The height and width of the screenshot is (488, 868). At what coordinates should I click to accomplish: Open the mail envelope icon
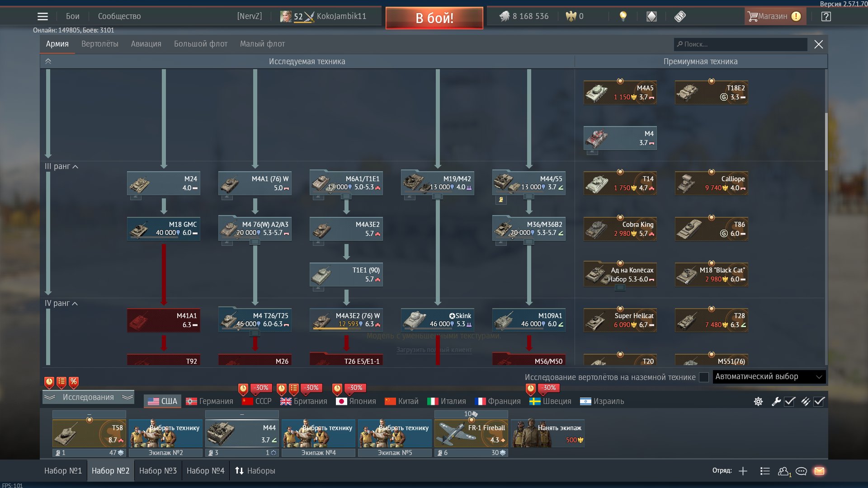coord(819,471)
